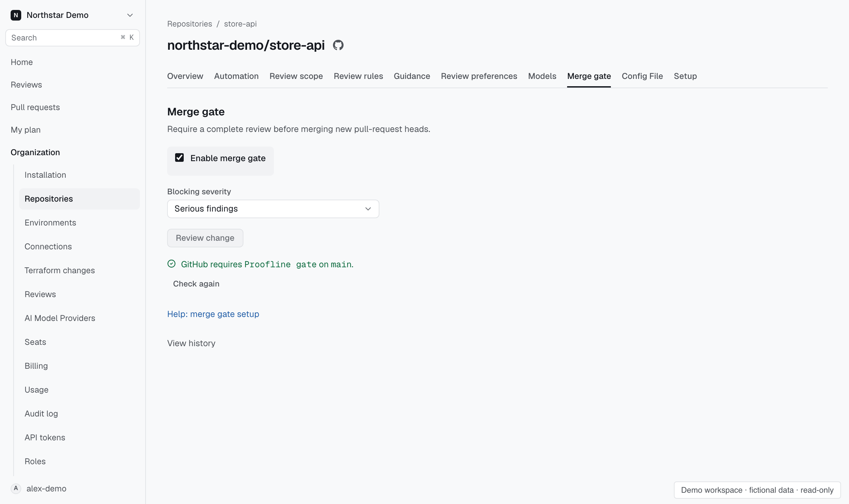Click the Northstar Demo N logo
Viewport: 849px width, 504px height.
(16, 15)
